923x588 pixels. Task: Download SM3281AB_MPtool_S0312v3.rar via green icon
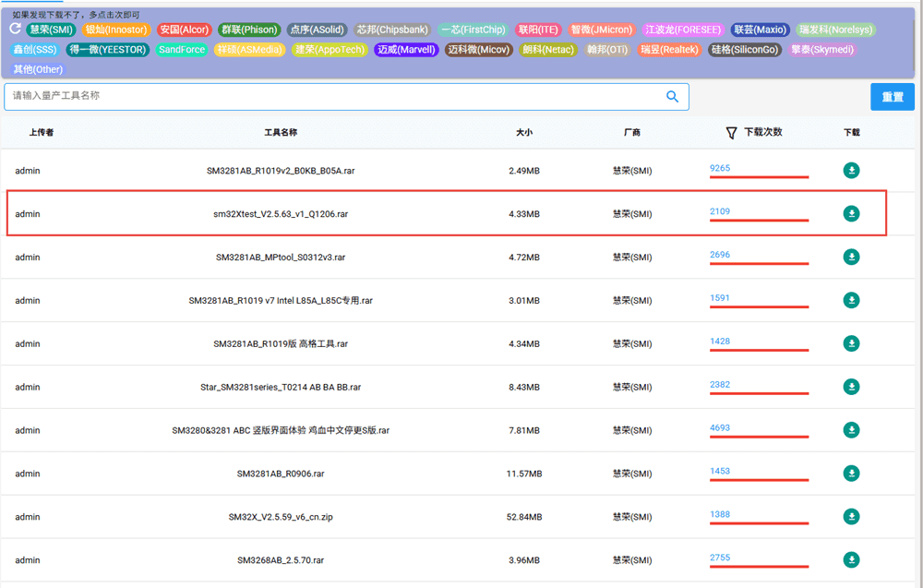point(851,257)
